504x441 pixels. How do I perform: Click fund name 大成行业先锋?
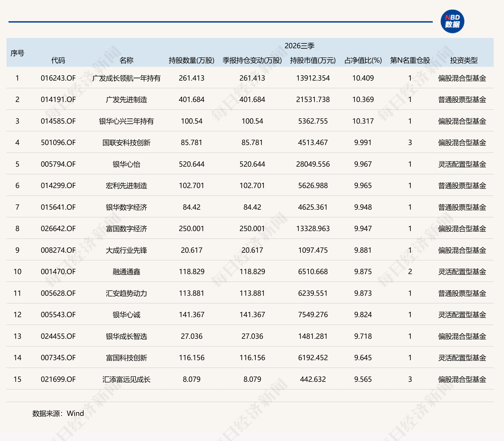[126, 250]
